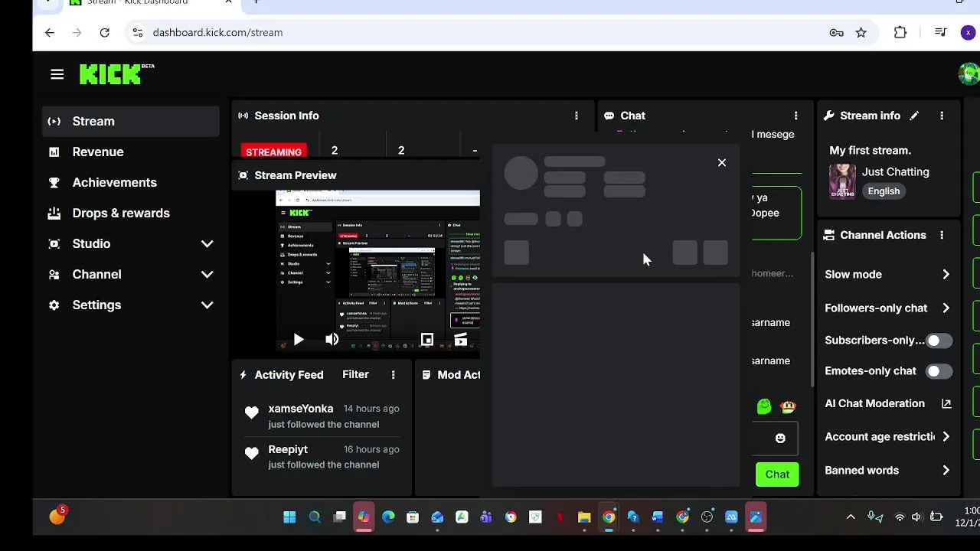Toggle Subscribers-only chat
The image size is (980, 551).
click(939, 341)
